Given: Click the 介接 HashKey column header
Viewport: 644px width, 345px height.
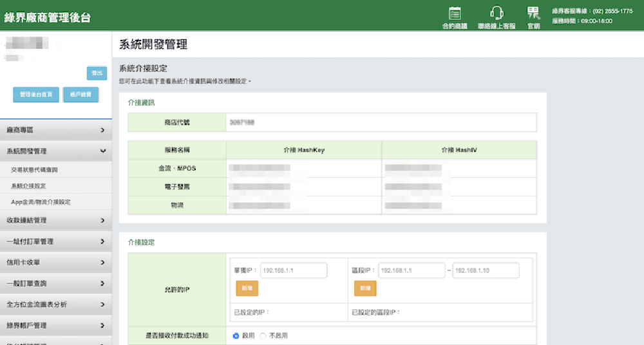Looking at the screenshot, I should point(304,151).
